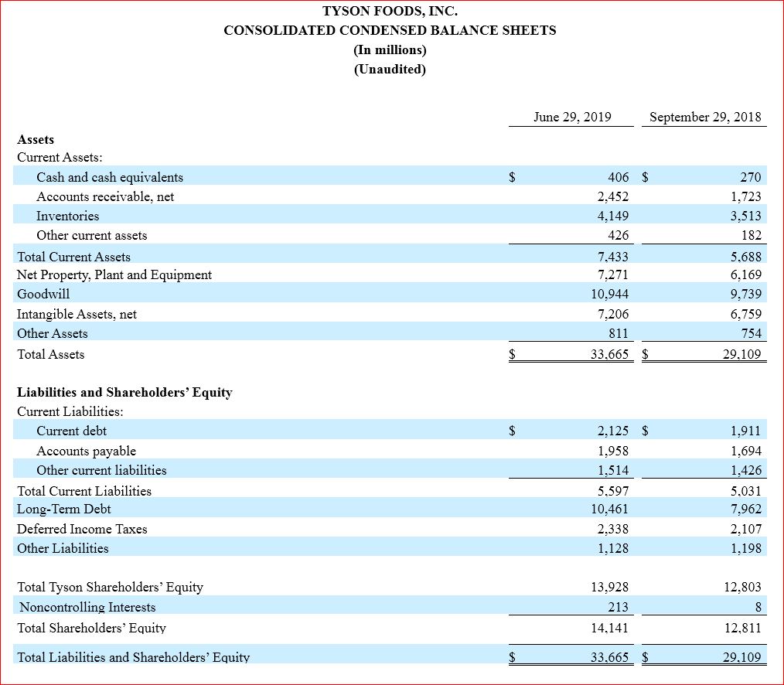The height and width of the screenshot is (685, 784).
Task: Click other liabilities value 1,128
Action: (613, 548)
